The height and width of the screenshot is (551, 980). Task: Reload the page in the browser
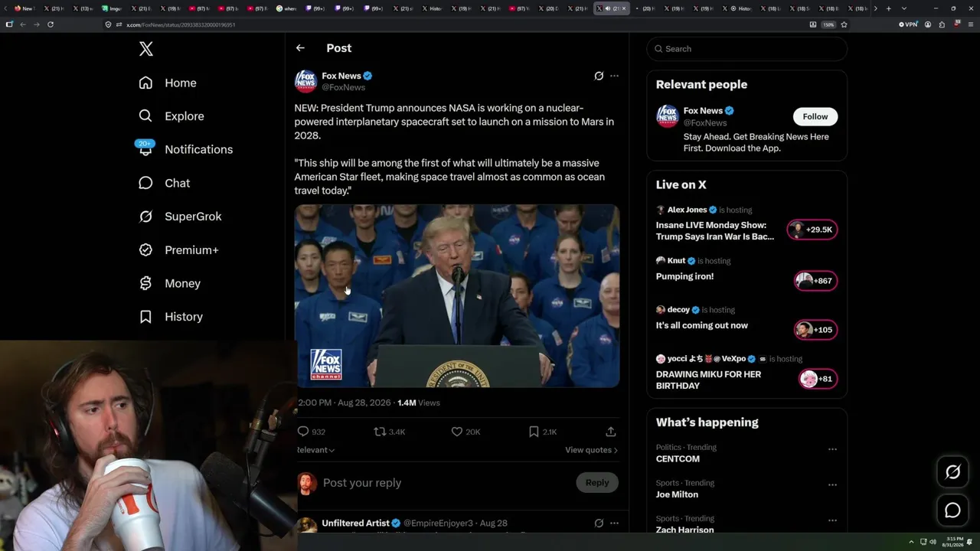pyautogui.click(x=51, y=24)
